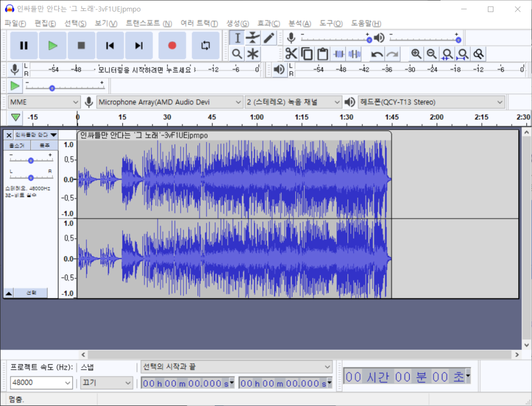532x406 pixels.
Task: Open the MME audio host dropdown
Action: [44, 102]
